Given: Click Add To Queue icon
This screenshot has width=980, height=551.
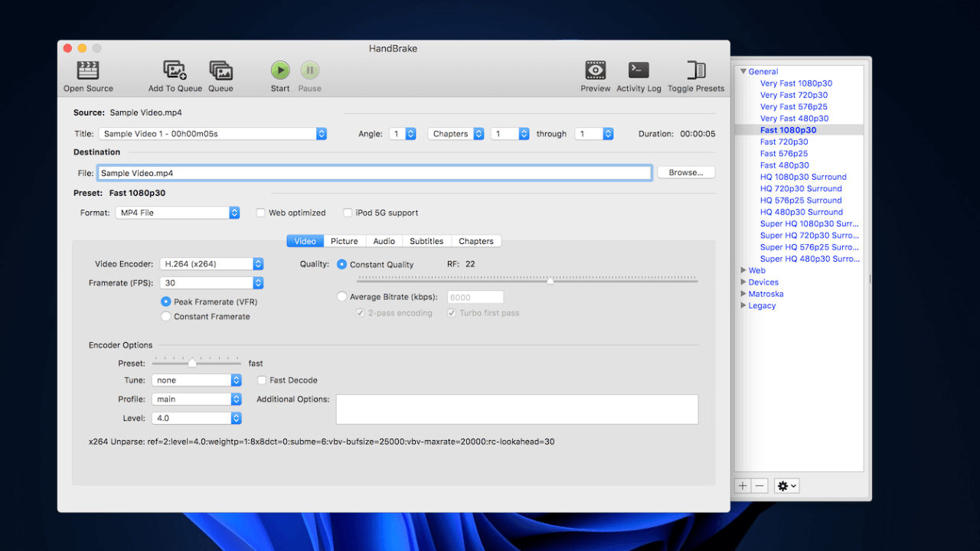Looking at the screenshot, I should [x=175, y=70].
